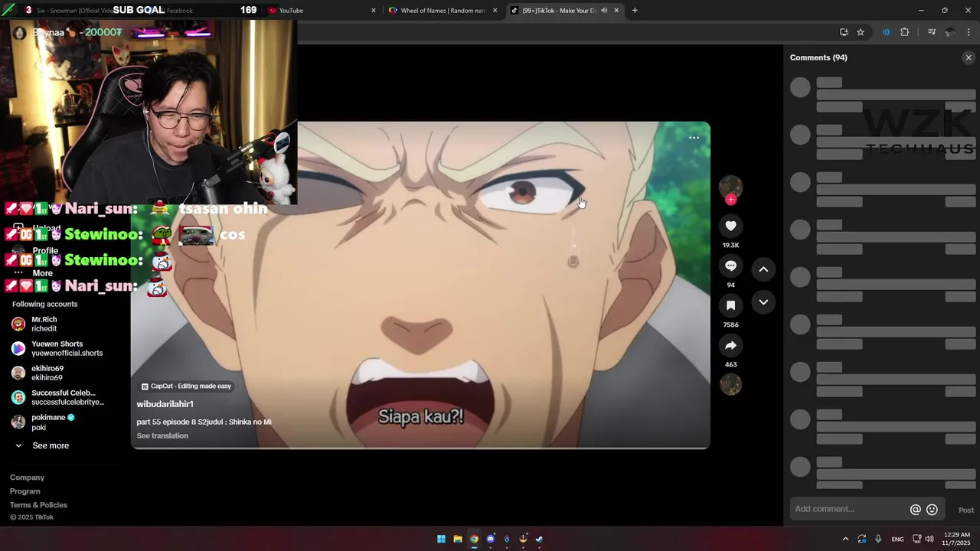
Task: Insert a mention with the @ icon
Action: [915, 510]
